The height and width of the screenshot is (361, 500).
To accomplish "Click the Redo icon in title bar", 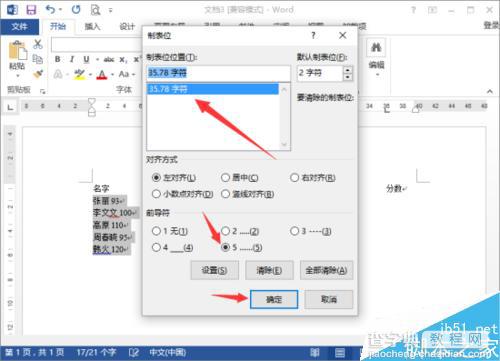I will pos(76,10).
